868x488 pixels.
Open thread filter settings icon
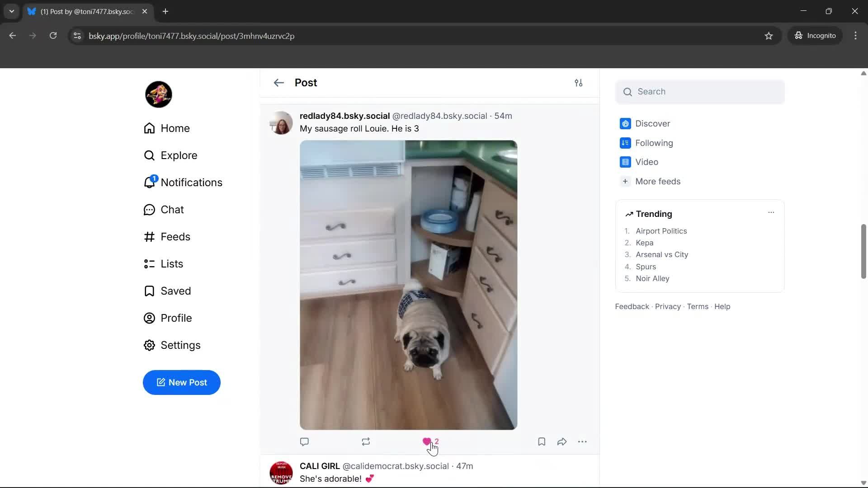pyautogui.click(x=579, y=83)
